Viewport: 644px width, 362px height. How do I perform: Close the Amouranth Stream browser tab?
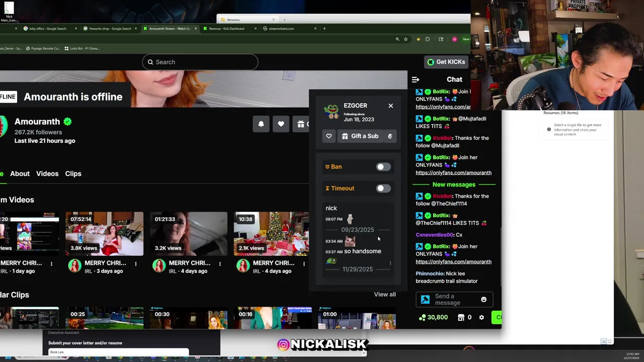coord(196,29)
